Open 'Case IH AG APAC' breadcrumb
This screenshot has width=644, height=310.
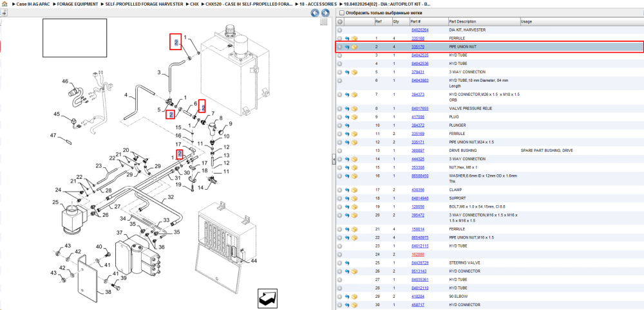[x=33, y=4]
